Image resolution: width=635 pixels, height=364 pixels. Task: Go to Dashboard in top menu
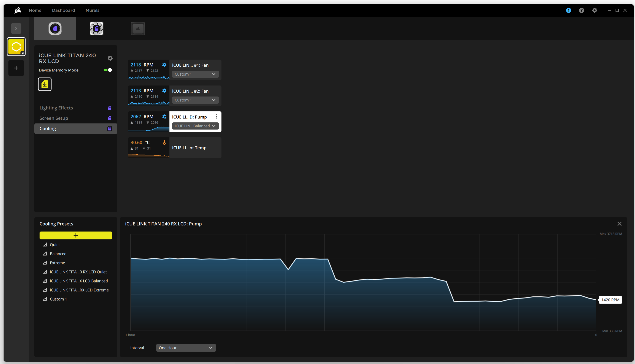(x=64, y=10)
